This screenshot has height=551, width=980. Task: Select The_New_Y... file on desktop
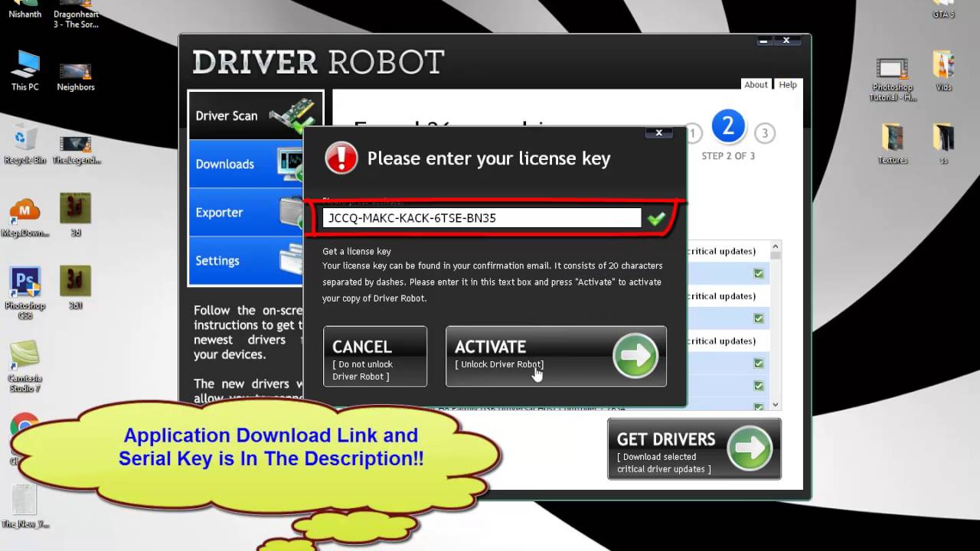[x=25, y=506]
